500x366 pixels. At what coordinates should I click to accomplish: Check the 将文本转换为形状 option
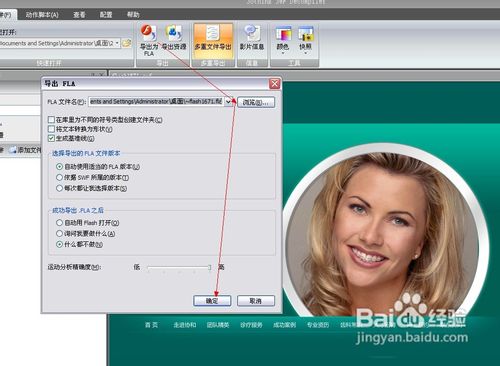pos(51,129)
